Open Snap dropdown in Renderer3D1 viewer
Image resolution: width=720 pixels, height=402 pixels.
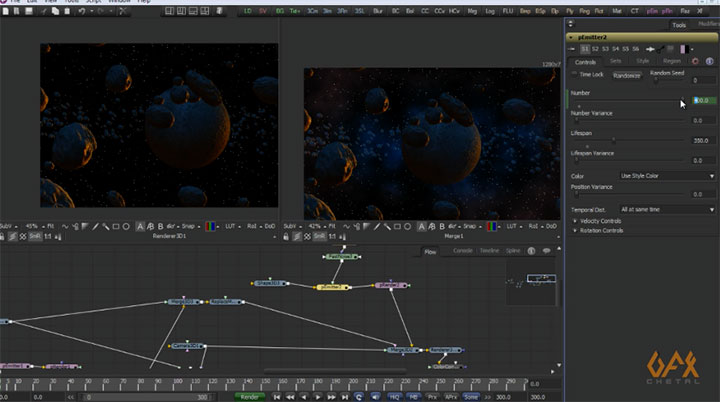(x=191, y=226)
